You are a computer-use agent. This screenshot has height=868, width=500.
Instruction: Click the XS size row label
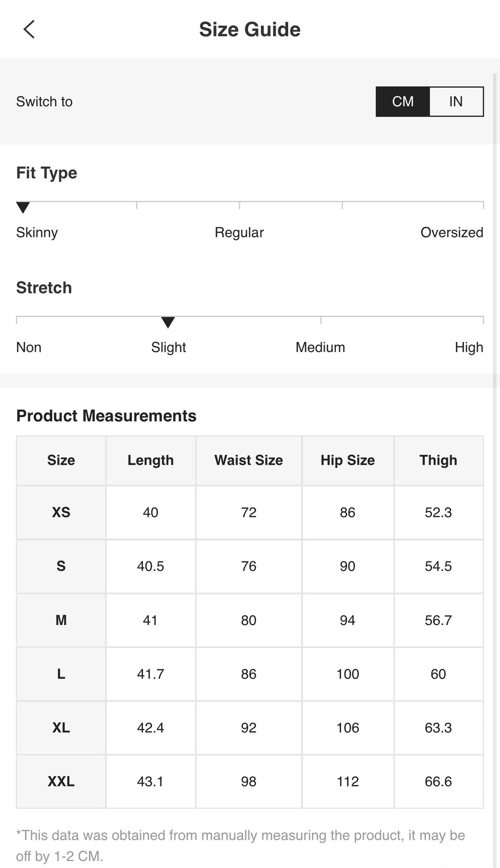[x=61, y=512]
